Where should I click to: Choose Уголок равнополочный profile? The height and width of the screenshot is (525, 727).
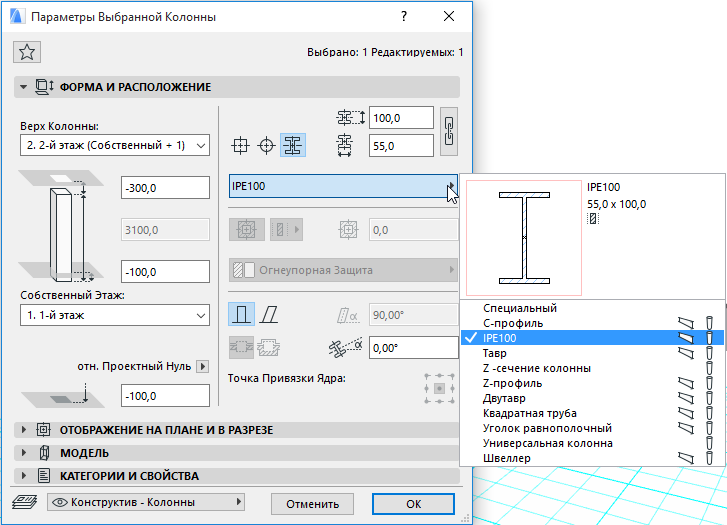[x=592, y=428]
